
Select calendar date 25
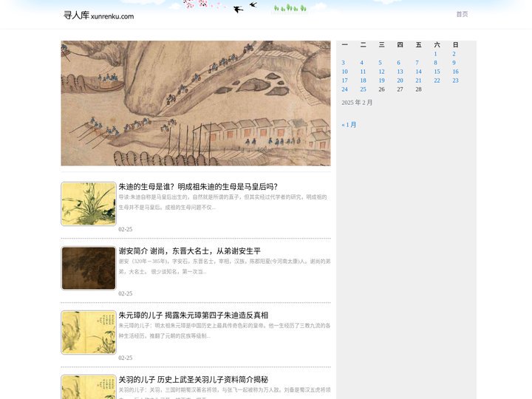click(363, 89)
